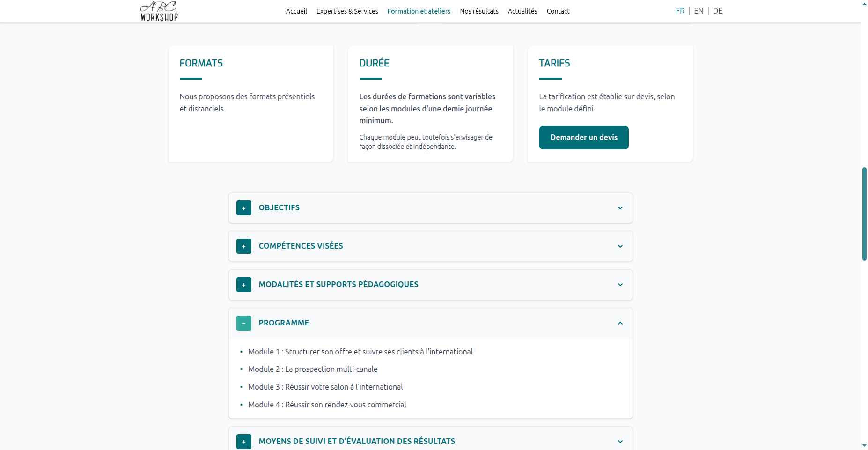The width and height of the screenshot is (868, 450).
Task: Expand Moyens de suivi et d'évaluation chevron
Action: pyautogui.click(x=620, y=441)
